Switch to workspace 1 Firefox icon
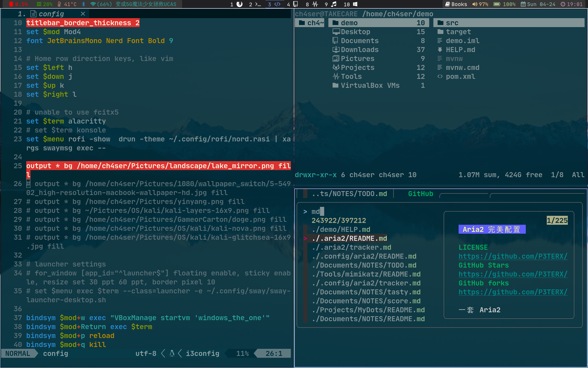The image size is (588, 368). click(x=239, y=4)
